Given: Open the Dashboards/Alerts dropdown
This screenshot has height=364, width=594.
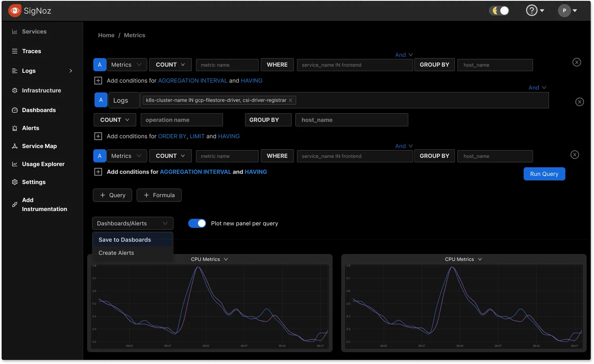Looking at the screenshot, I should click(x=133, y=223).
